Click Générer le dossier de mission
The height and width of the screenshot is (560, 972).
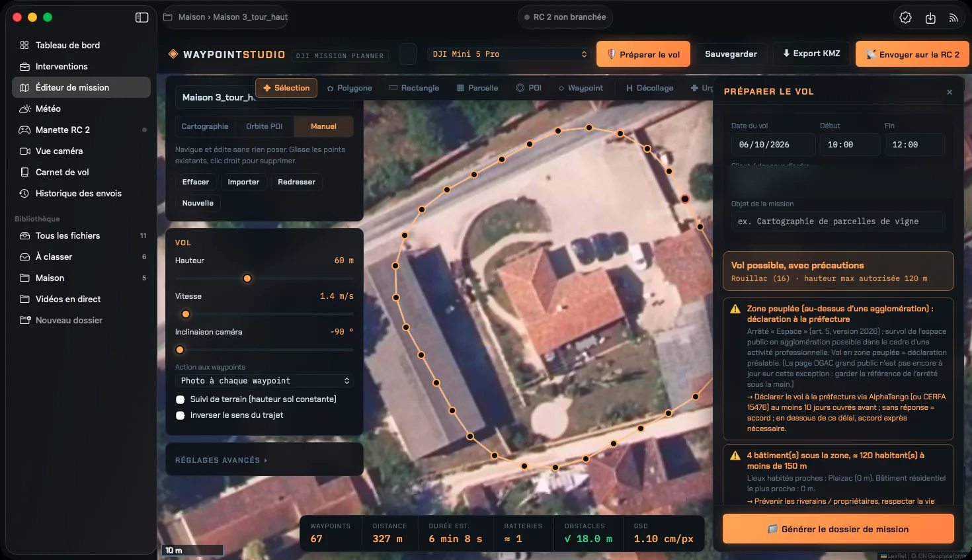(838, 529)
